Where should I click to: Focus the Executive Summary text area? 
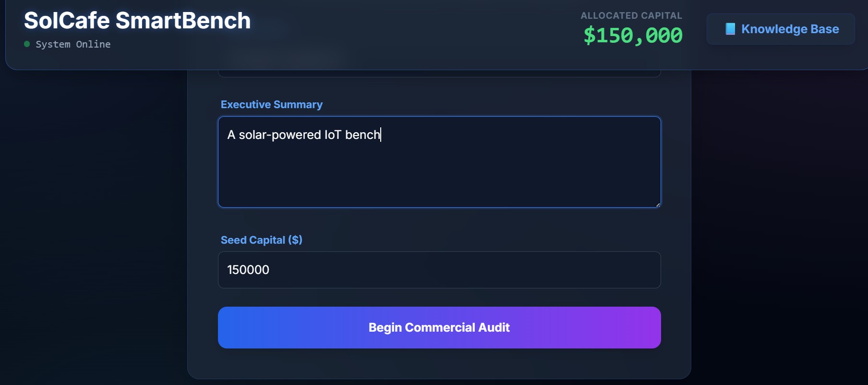[x=439, y=162]
